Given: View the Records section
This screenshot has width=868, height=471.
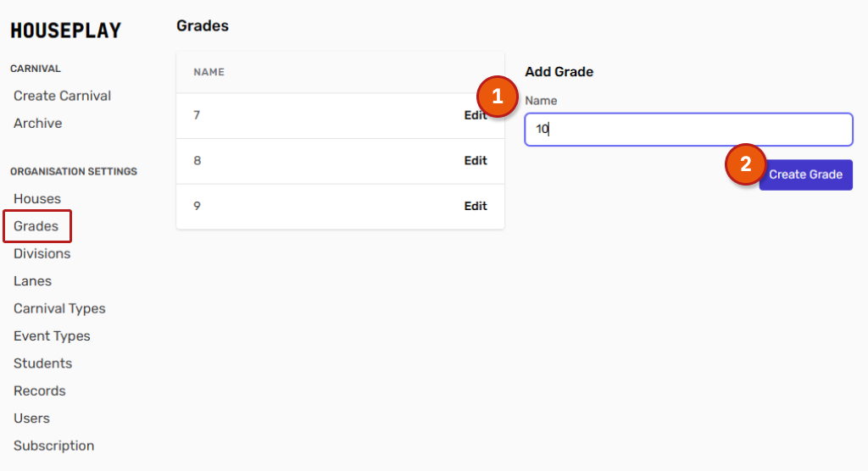Looking at the screenshot, I should click(39, 391).
